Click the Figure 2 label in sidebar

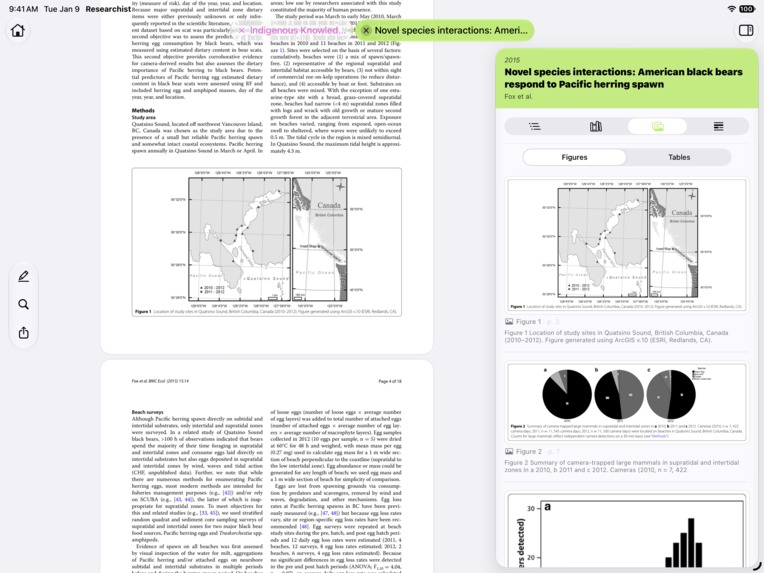[x=529, y=452]
